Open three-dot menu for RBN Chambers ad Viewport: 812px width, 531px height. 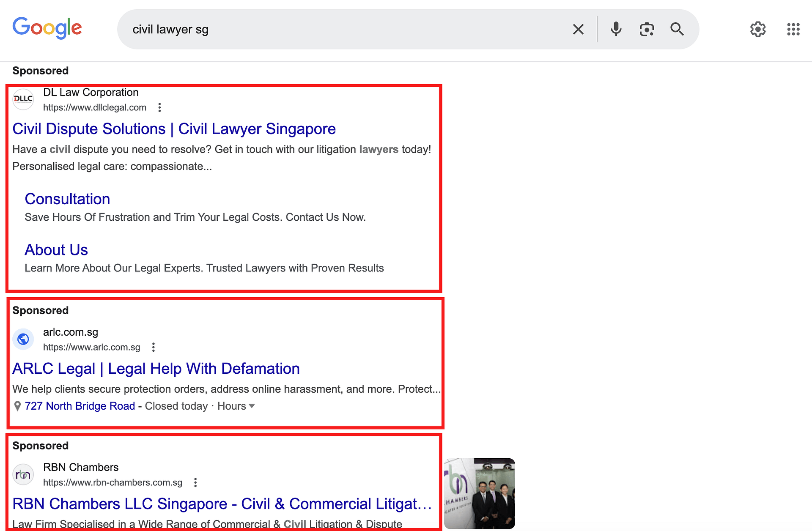point(195,482)
